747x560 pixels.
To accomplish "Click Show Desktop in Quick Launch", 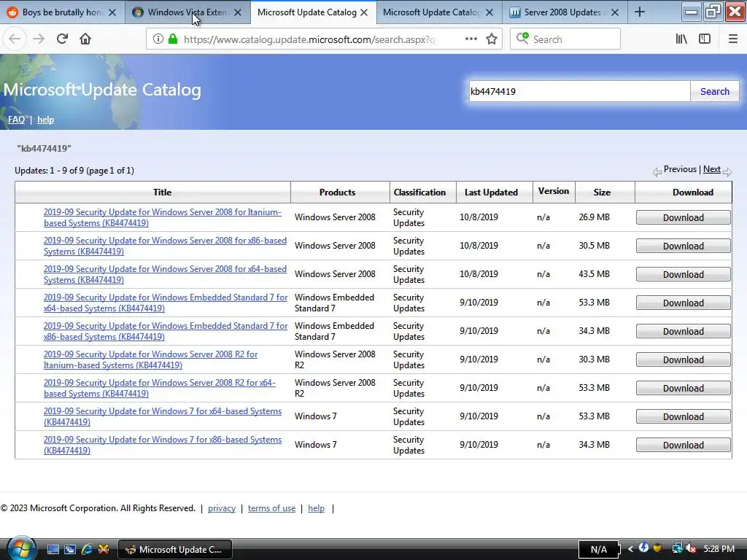I will click(53, 550).
